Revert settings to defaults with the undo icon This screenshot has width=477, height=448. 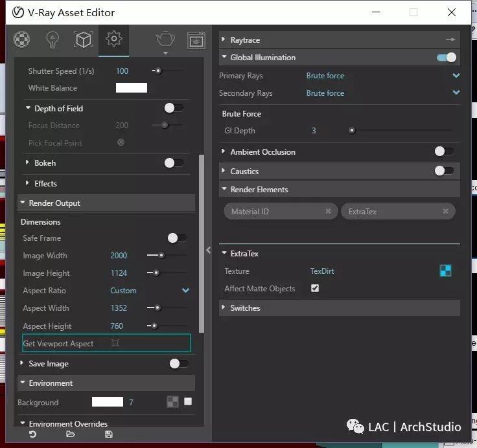click(32, 434)
